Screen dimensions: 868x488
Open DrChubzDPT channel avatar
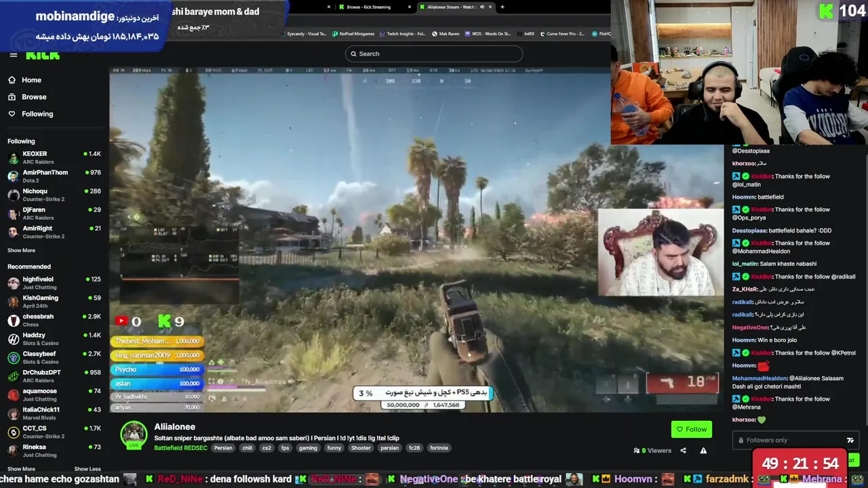pos(14,376)
